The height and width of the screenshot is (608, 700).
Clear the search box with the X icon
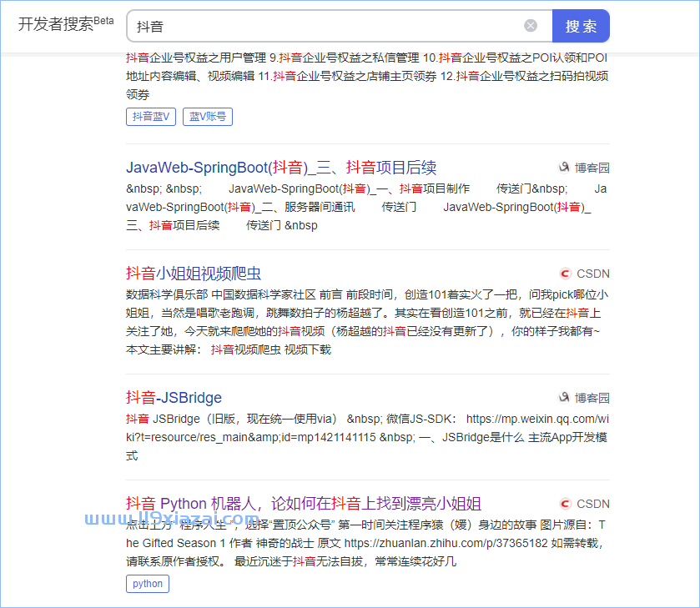pyautogui.click(x=531, y=26)
